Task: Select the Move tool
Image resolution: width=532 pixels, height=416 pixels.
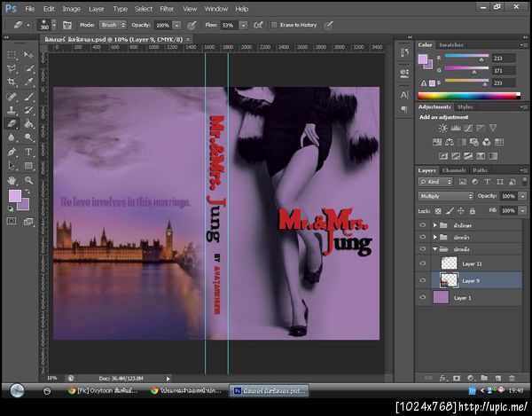Action: (29, 55)
